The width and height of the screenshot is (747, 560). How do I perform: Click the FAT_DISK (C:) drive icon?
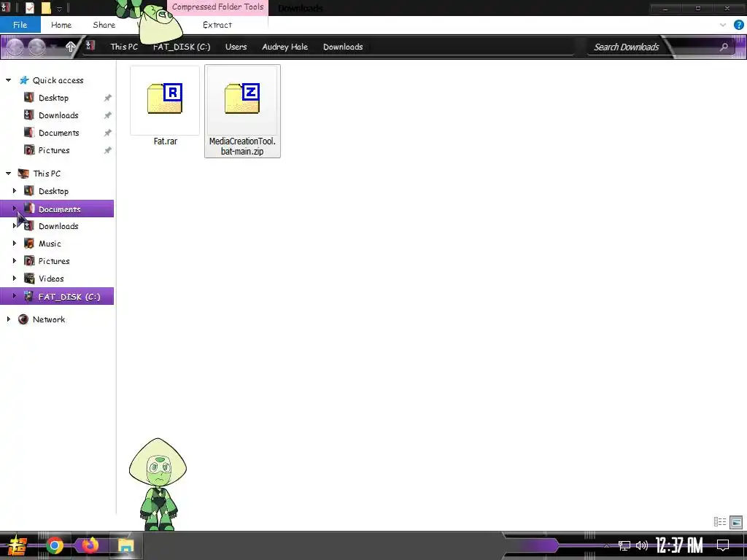29,296
